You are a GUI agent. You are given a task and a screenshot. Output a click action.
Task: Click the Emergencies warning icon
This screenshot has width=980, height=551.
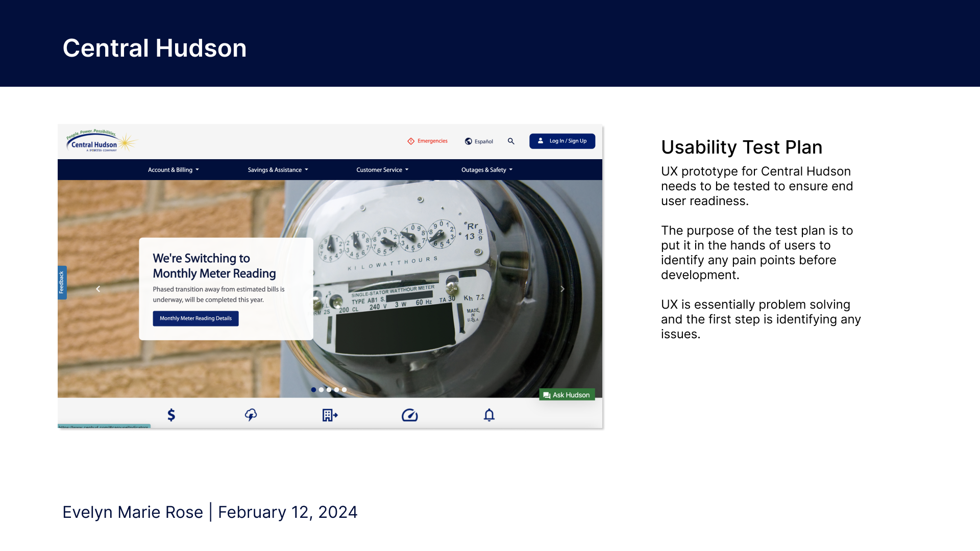pos(411,141)
